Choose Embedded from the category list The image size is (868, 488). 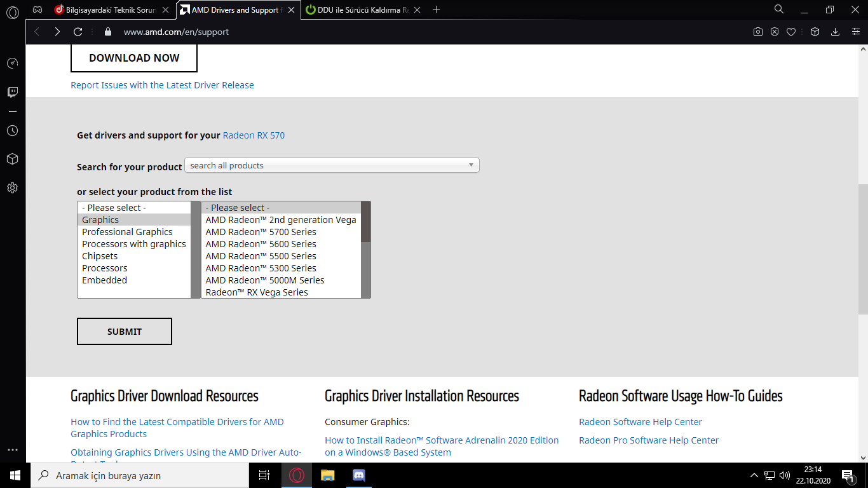pos(134,280)
